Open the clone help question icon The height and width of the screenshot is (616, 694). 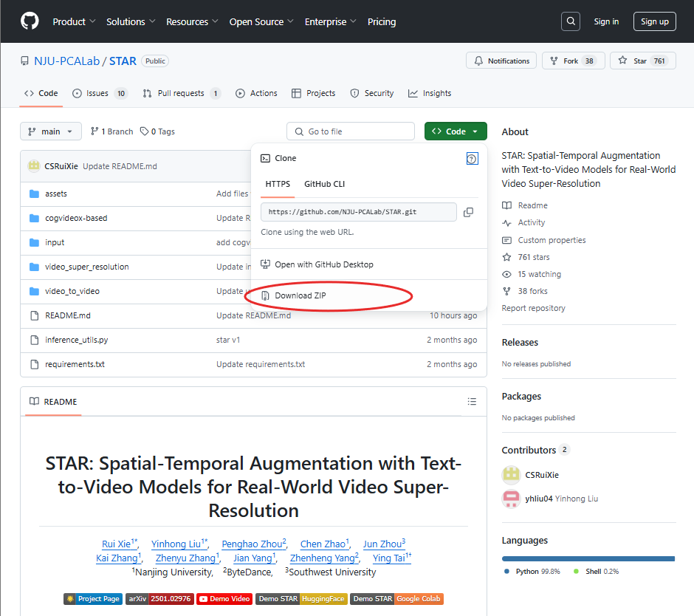472,159
